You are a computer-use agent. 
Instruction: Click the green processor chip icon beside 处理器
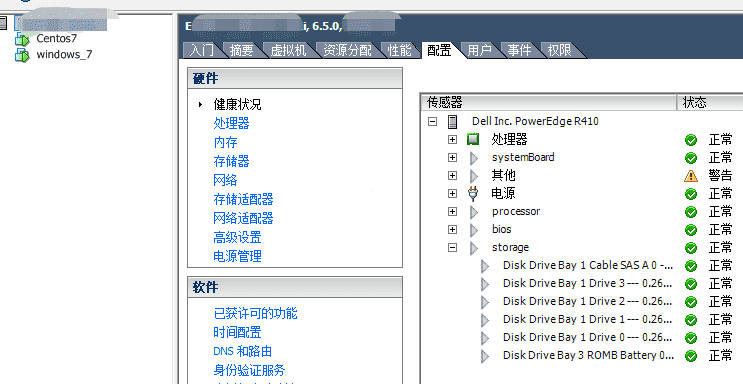coord(473,139)
